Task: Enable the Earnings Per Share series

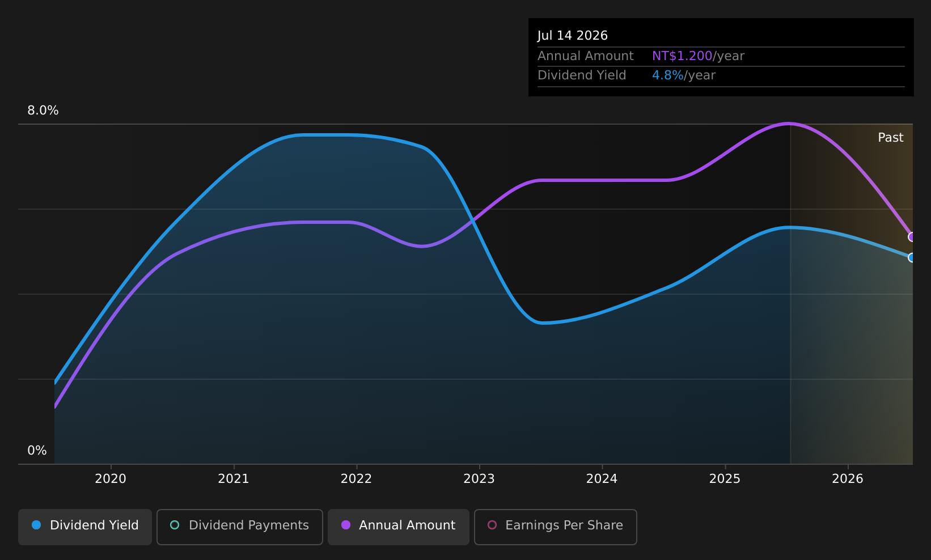Action: point(556,527)
